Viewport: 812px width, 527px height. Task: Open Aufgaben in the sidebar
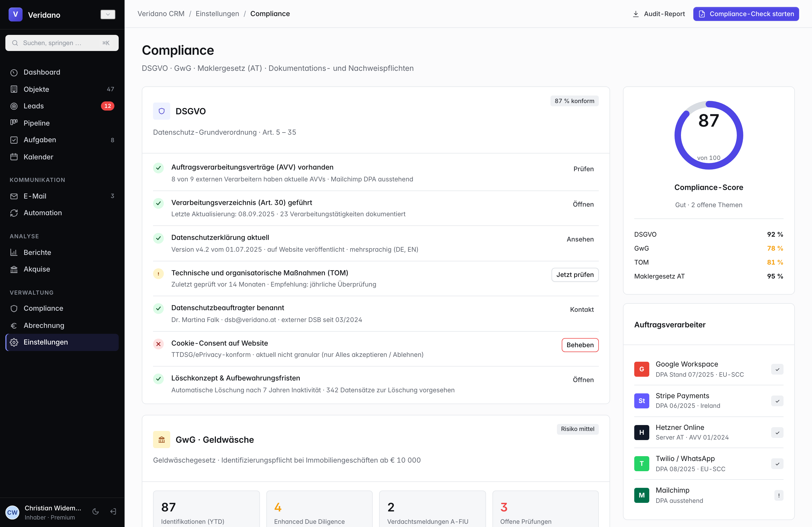coord(62,140)
